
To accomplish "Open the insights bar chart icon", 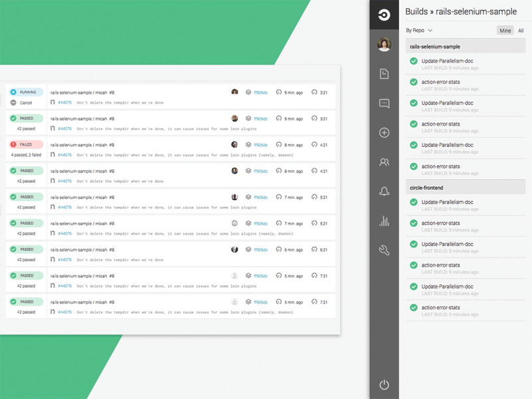I will [x=384, y=221].
